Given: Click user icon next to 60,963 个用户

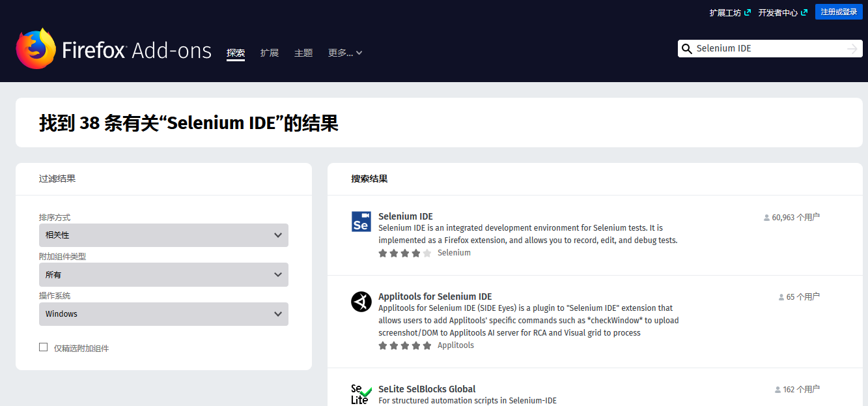Looking at the screenshot, I should 766,218.
